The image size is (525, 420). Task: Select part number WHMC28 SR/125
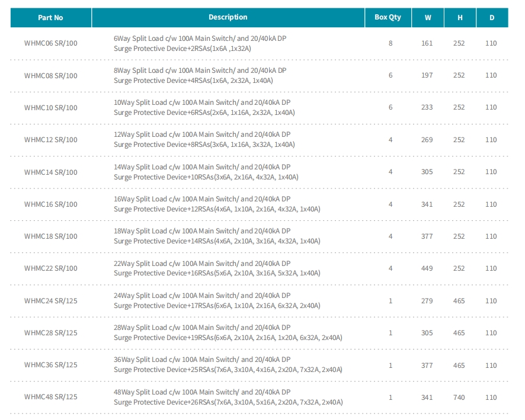50,333
